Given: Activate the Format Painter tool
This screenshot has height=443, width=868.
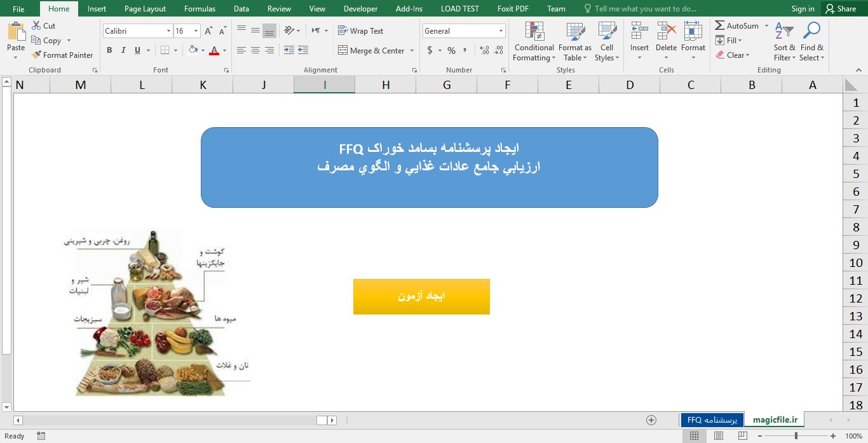Looking at the screenshot, I should click(62, 55).
